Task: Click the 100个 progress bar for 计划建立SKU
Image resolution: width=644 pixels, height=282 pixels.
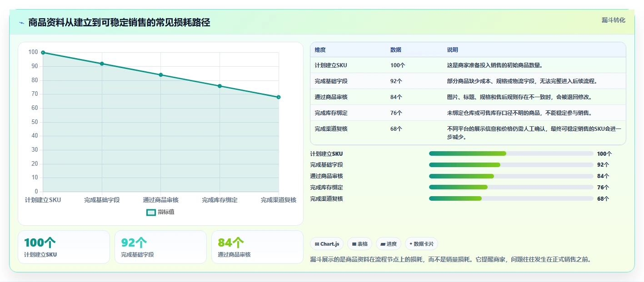Action: [511, 153]
